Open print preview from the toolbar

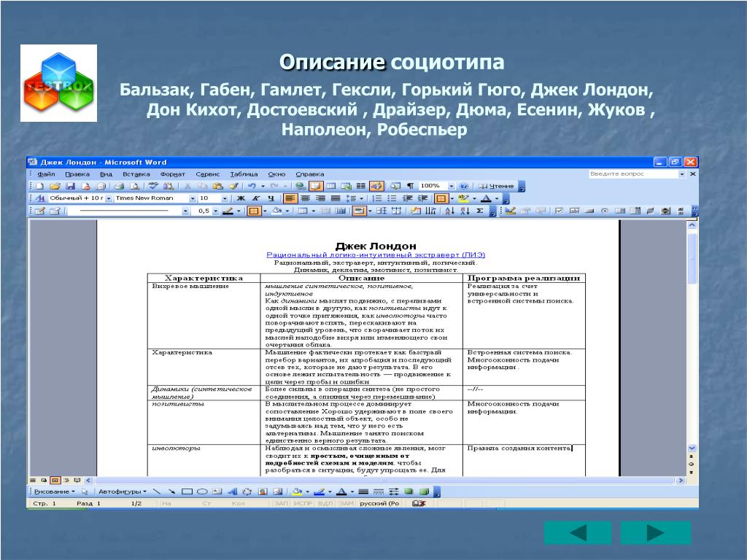(x=135, y=186)
